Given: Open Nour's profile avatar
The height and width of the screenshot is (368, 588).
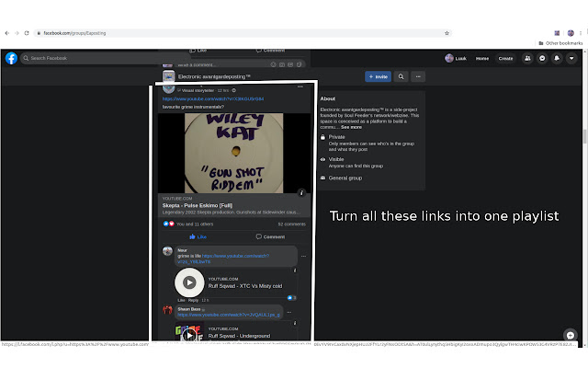Looking at the screenshot, I should tap(167, 251).
